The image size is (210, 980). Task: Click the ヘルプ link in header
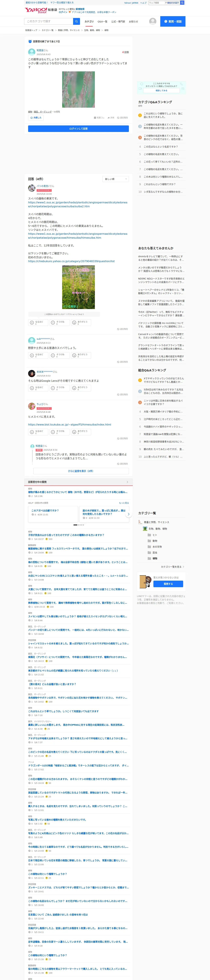coord(143,3)
